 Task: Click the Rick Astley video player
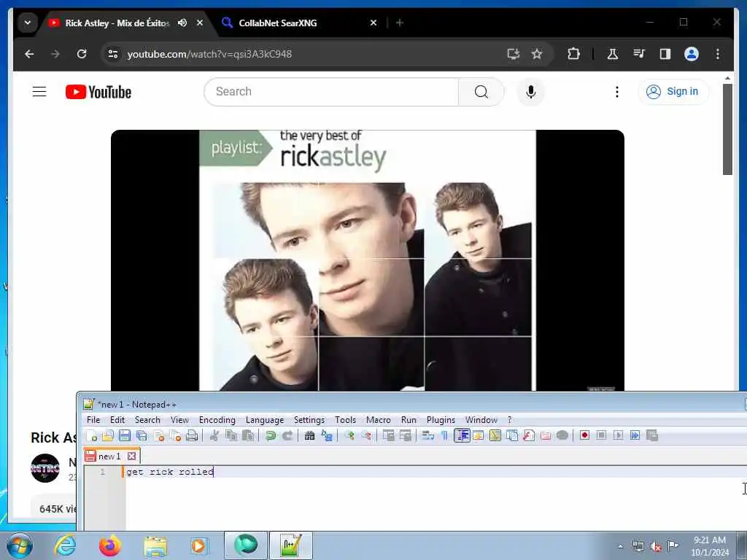[x=368, y=260]
